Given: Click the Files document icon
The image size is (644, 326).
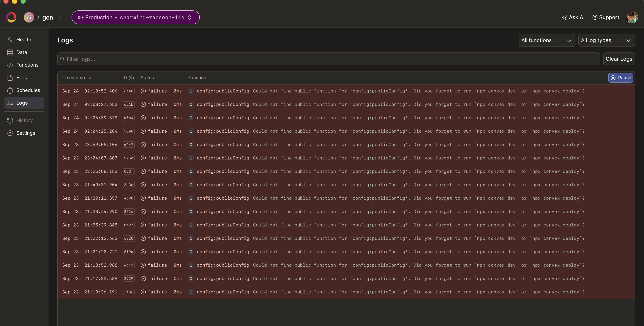Looking at the screenshot, I should [10, 78].
